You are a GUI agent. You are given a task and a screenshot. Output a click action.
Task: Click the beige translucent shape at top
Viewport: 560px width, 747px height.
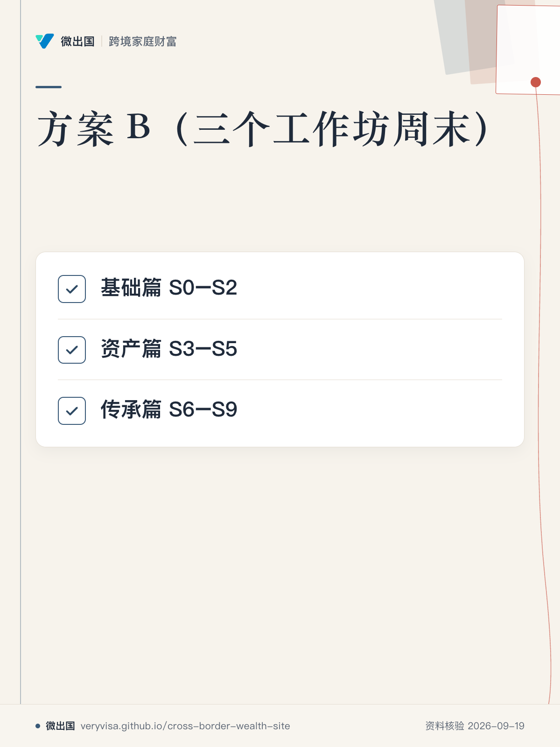tap(481, 42)
